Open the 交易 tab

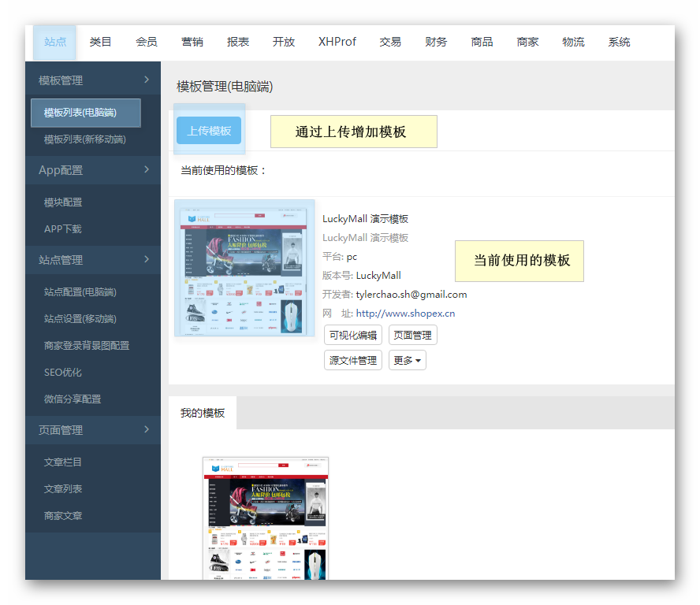(390, 43)
